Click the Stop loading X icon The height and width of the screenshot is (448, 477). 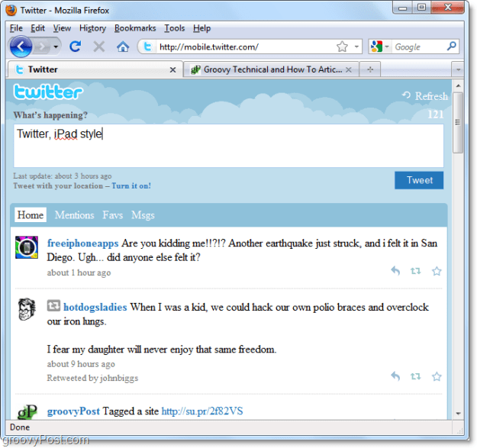click(99, 47)
